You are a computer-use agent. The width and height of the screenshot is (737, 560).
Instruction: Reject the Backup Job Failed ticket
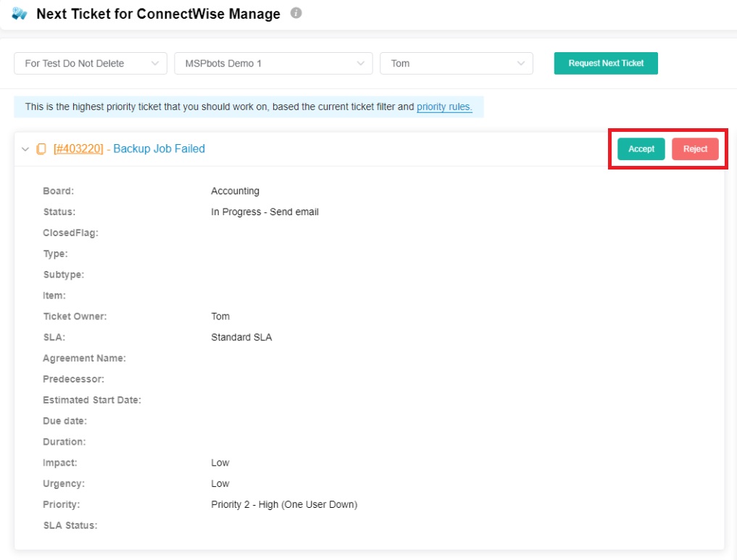[695, 149]
